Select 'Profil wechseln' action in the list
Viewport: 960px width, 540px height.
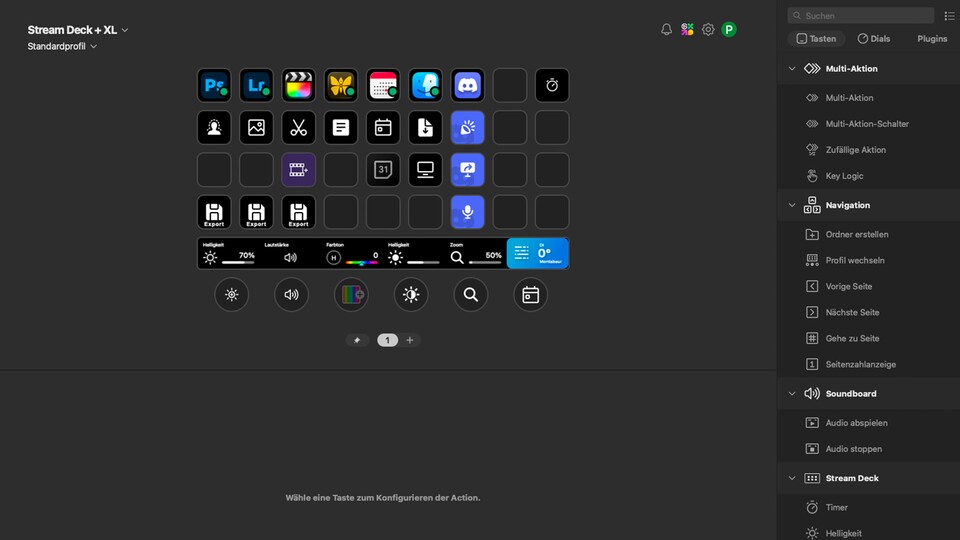pyautogui.click(x=854, y=260)
